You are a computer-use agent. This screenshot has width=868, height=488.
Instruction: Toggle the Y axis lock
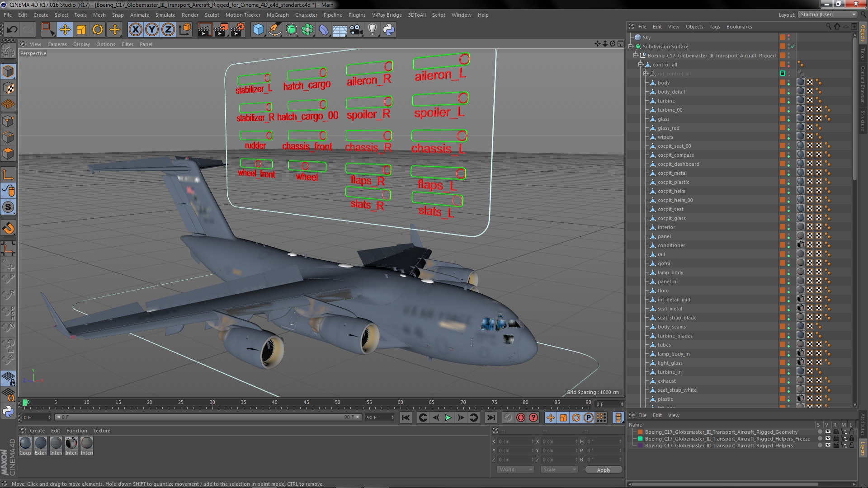click(152, 30)
